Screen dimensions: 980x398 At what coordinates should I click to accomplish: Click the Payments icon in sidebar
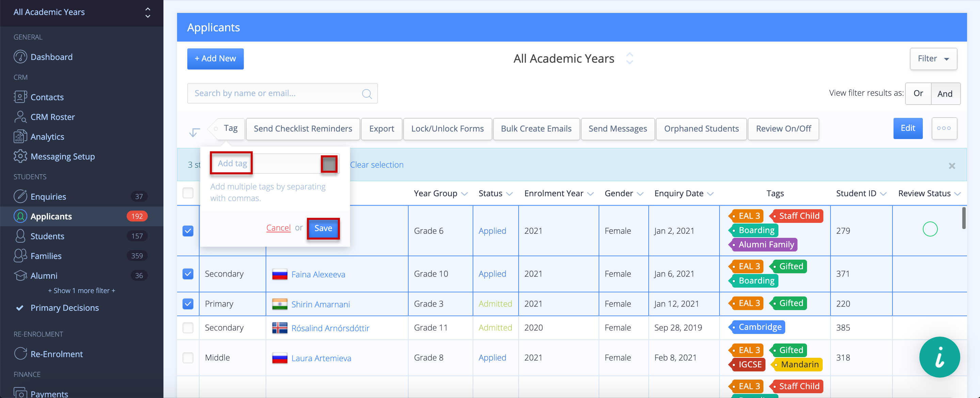20,392
